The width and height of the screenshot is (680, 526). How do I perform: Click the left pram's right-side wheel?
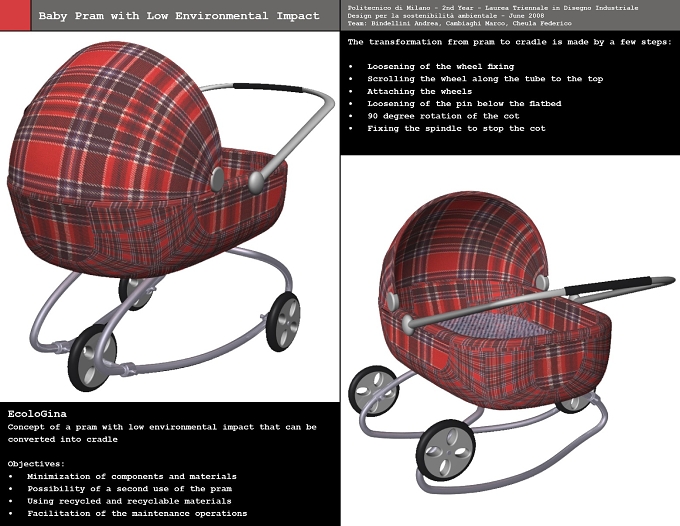(283, 321)
